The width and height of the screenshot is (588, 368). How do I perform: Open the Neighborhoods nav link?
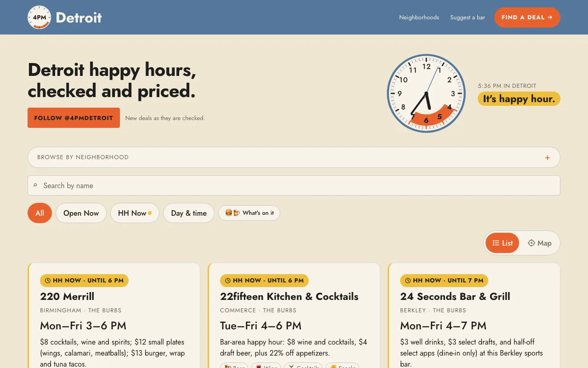[419, 17]
